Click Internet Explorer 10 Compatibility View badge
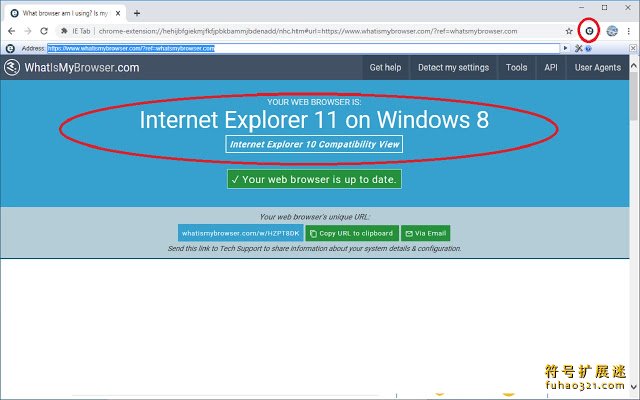This screenshot has width=640, height=400. click(314, 144)
